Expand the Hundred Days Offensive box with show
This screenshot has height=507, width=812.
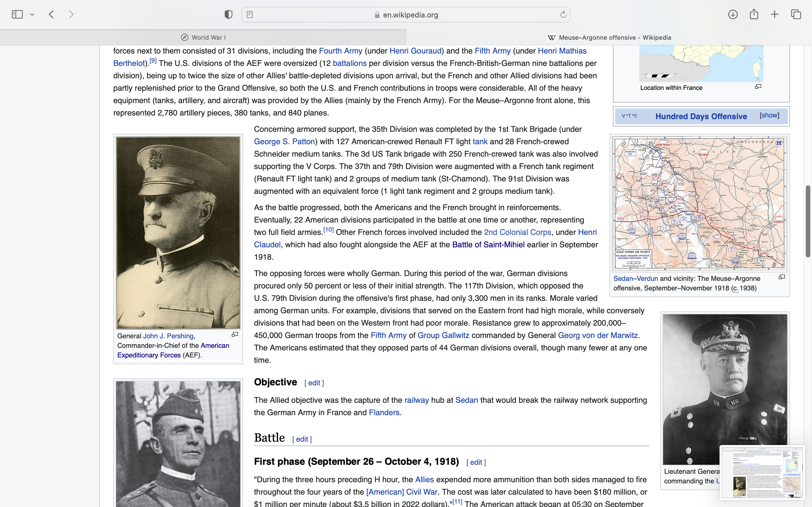click(769, 115)
